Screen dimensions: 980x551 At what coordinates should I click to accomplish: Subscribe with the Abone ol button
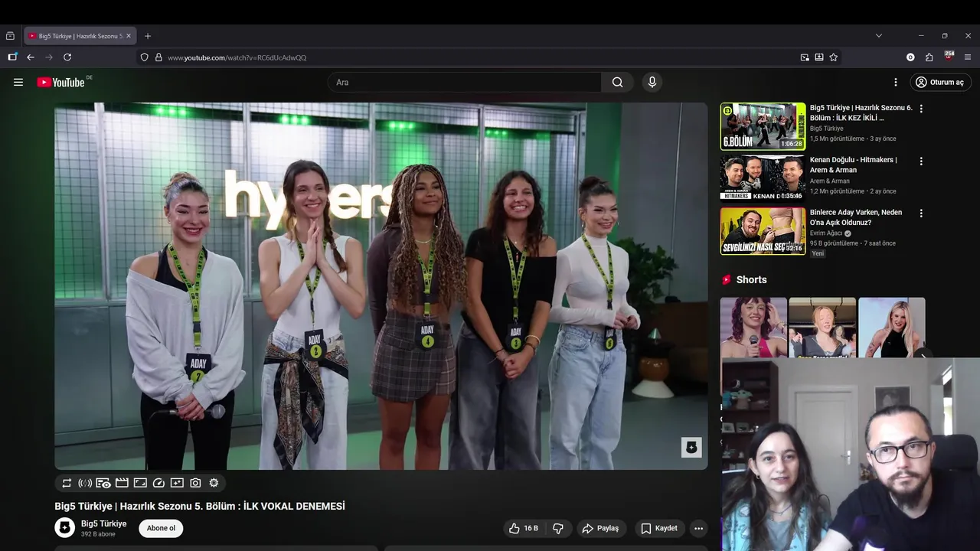coord(161,528)
